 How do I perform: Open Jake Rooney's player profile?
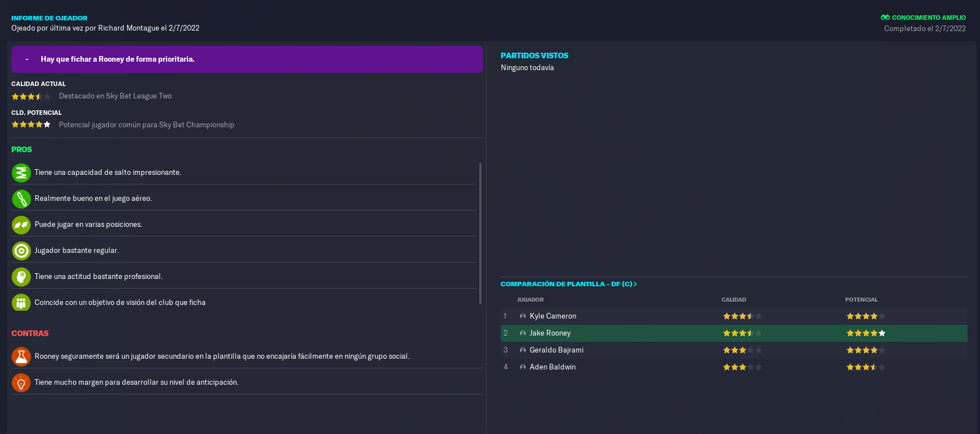pos(550,333)
